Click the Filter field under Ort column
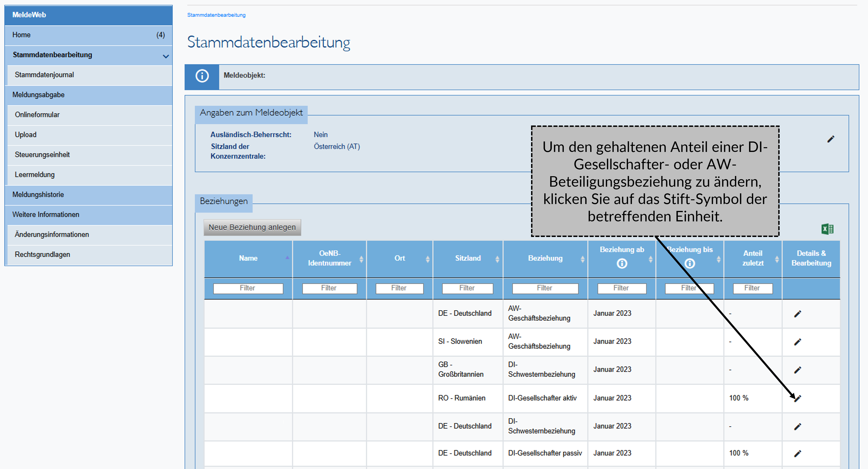868x469 pixels. 399,288
